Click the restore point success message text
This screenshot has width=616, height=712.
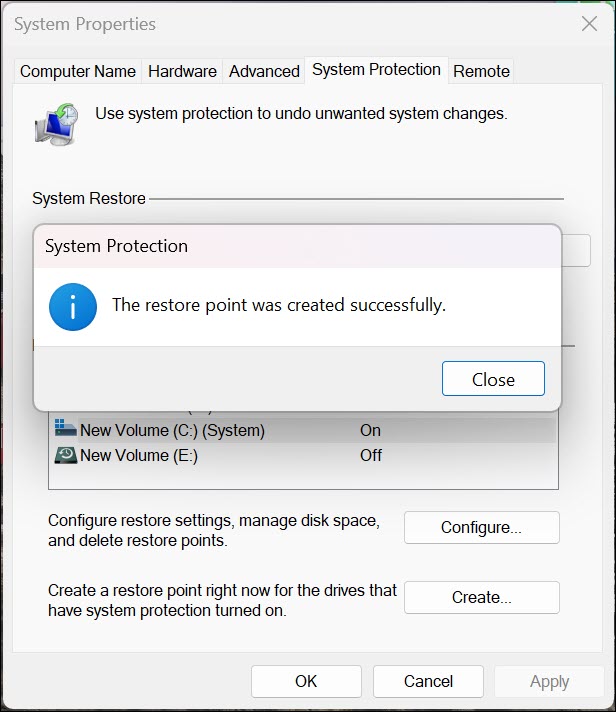[x=278, y=305]
